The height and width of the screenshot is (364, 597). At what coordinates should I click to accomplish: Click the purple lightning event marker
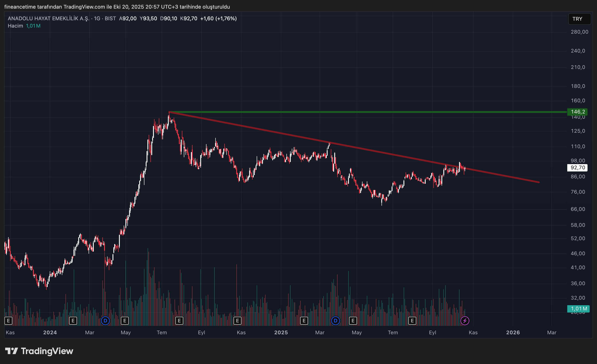464,321
